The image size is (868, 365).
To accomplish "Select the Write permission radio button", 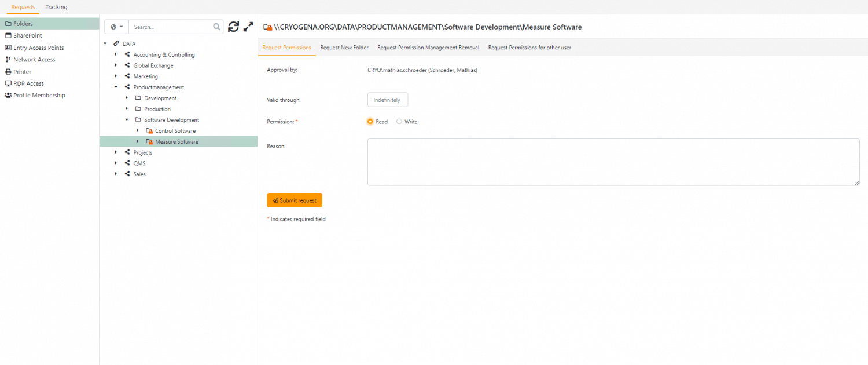I will click(399, 122).
